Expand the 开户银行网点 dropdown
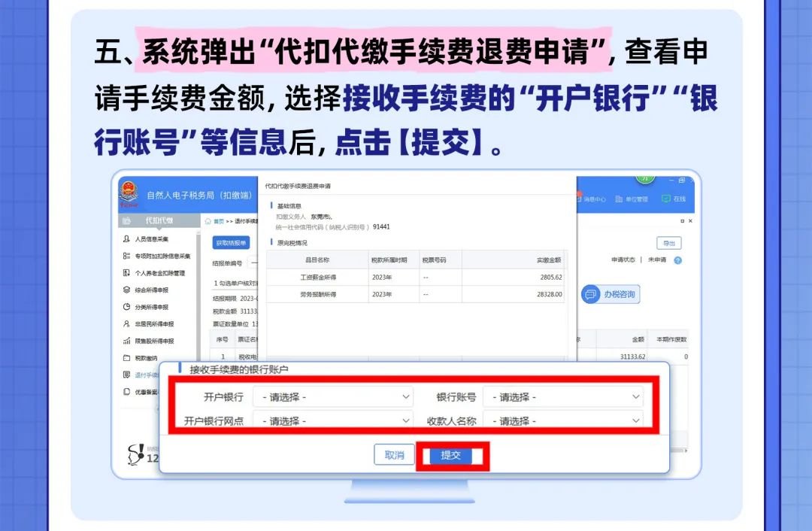The image size is (812, 531). [x=333, y=420]
